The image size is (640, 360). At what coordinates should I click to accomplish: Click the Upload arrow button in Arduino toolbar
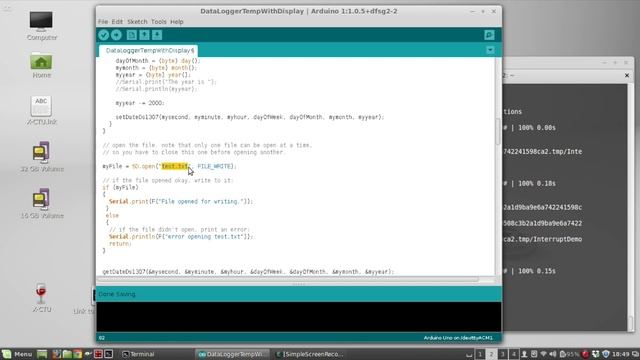(116, 35)
